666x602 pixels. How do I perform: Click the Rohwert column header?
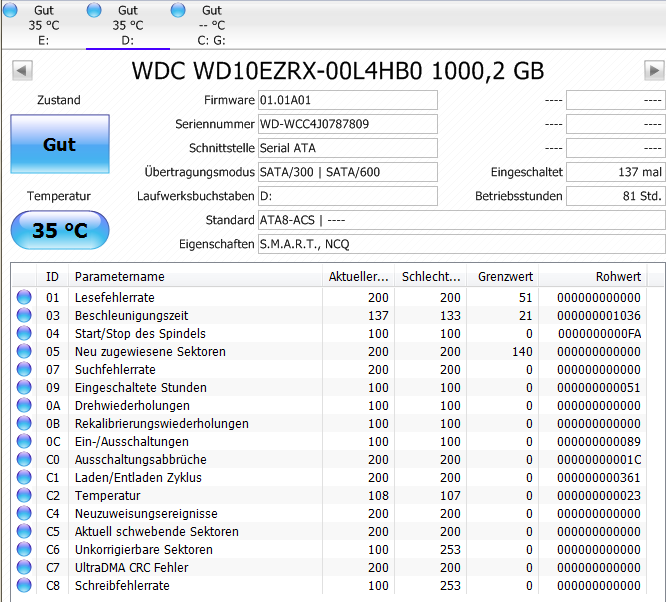tap(593, 277)
